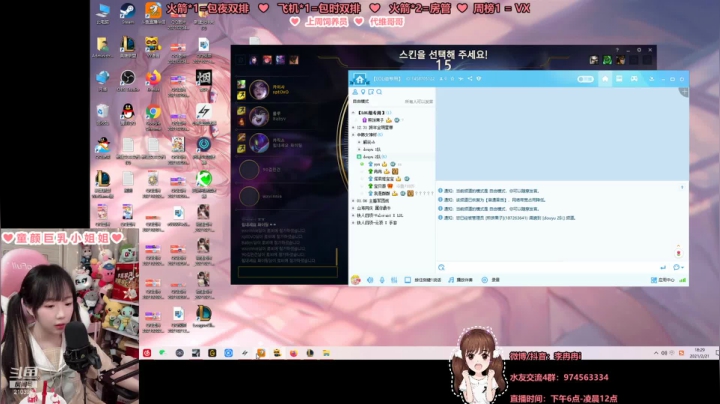Viewport: 720px width, 404px height.
Task: Click the League client chat input box
Action: [x=287, y=271]
